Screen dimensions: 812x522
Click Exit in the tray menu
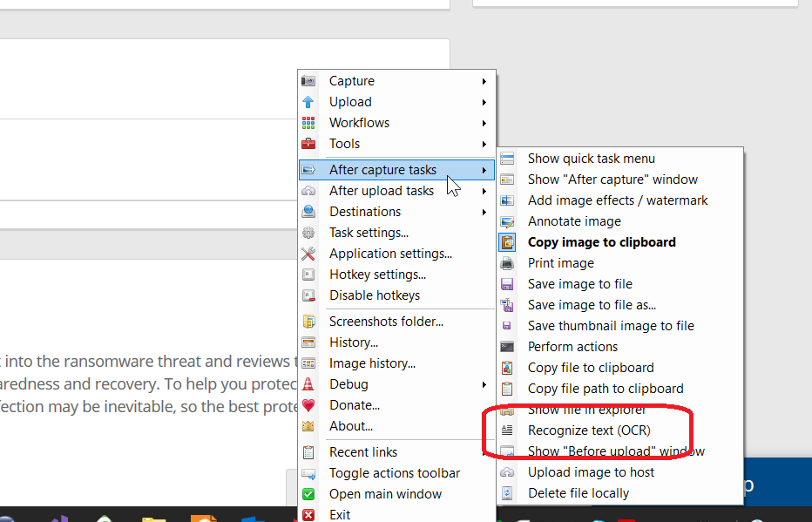click(396, 515)
